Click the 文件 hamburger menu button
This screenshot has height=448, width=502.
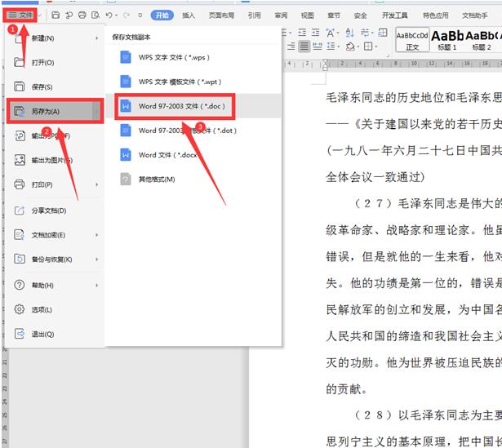(21, 15)
